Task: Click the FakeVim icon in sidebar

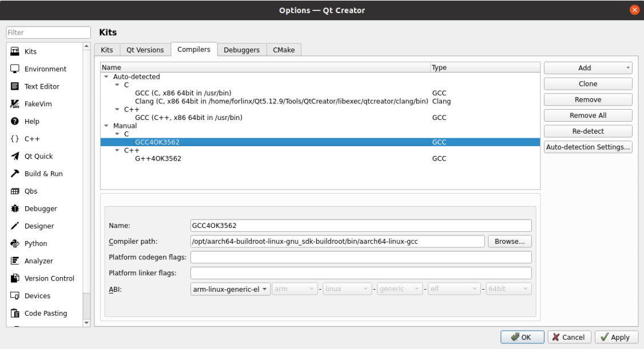Action: point(15,104)
